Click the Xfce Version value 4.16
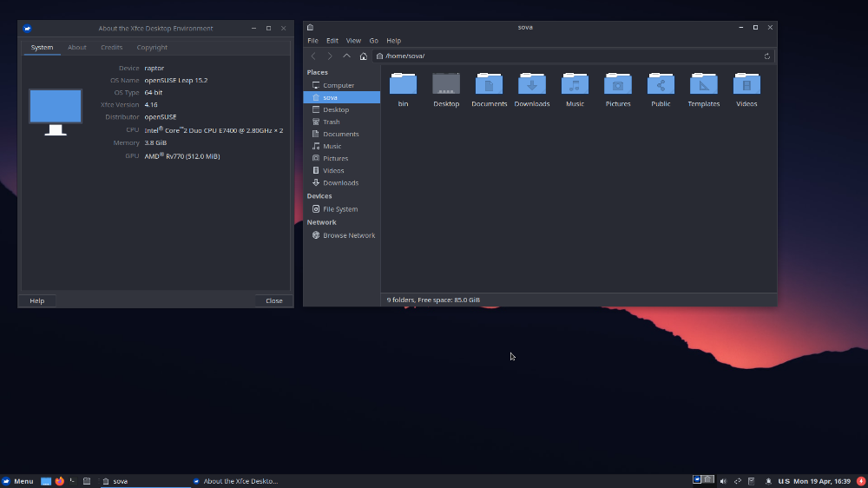The image size is (868, 488). click(x=151, y=105)
